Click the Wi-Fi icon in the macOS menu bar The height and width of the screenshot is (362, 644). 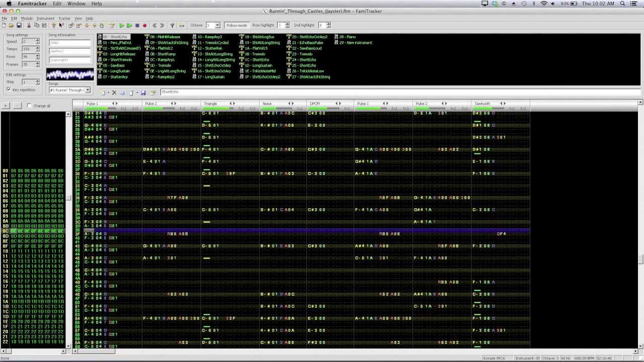click(543, 4)
